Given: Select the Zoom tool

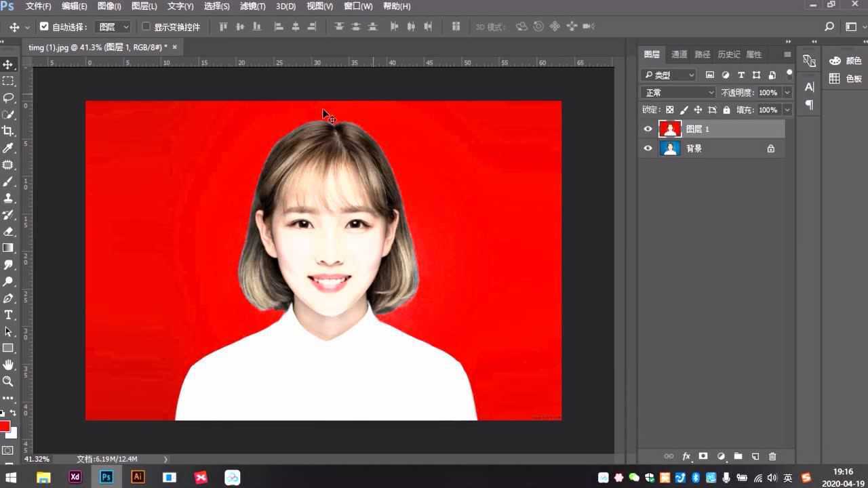Looking at the screenshot, I should [x=8, y=382].
